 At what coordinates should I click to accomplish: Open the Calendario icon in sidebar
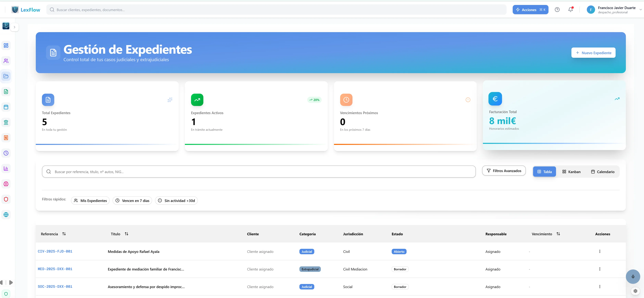pos(6,107)
